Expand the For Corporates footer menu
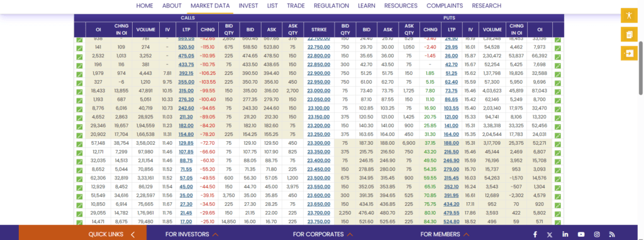This screenshot has width=644, height=240. click(x=323, y=234)
